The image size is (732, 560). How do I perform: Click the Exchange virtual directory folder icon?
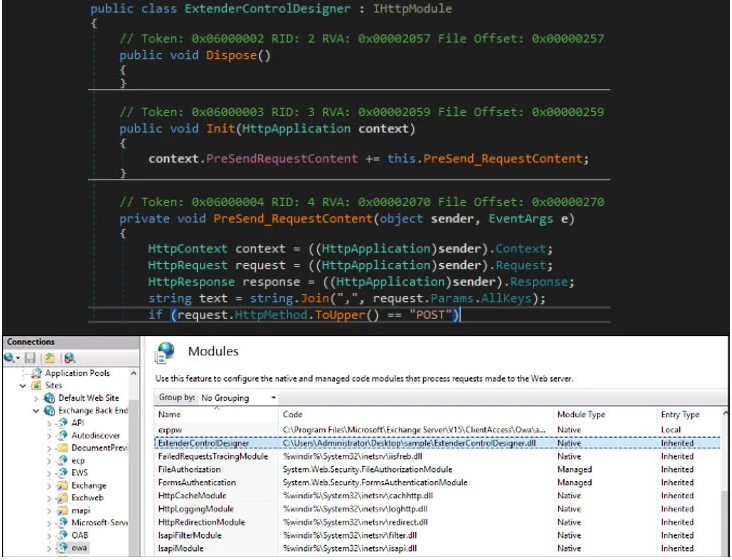click(62, 485)
